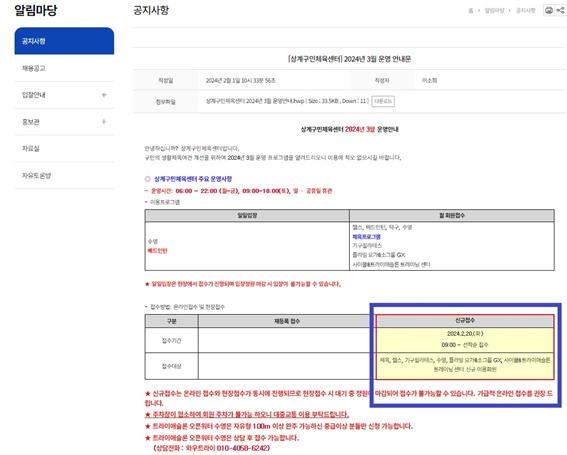Click the circle bullet before 주요 운영사항

pos(148,179)
